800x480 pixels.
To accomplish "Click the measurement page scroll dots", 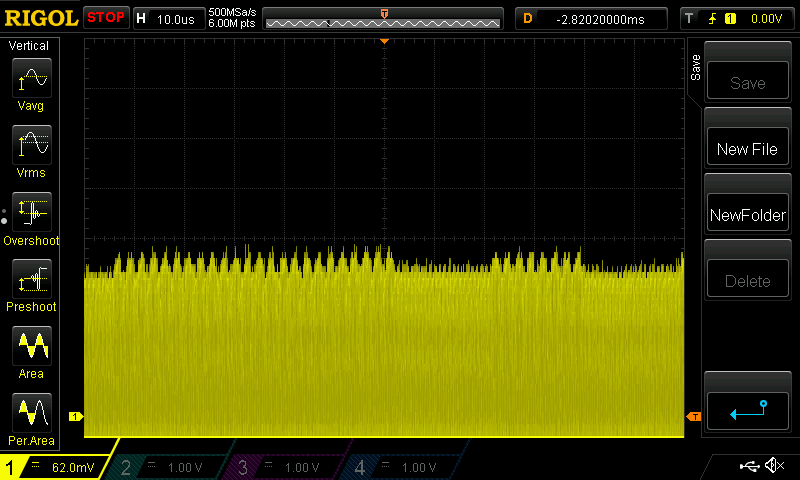I will click(4, 216).
